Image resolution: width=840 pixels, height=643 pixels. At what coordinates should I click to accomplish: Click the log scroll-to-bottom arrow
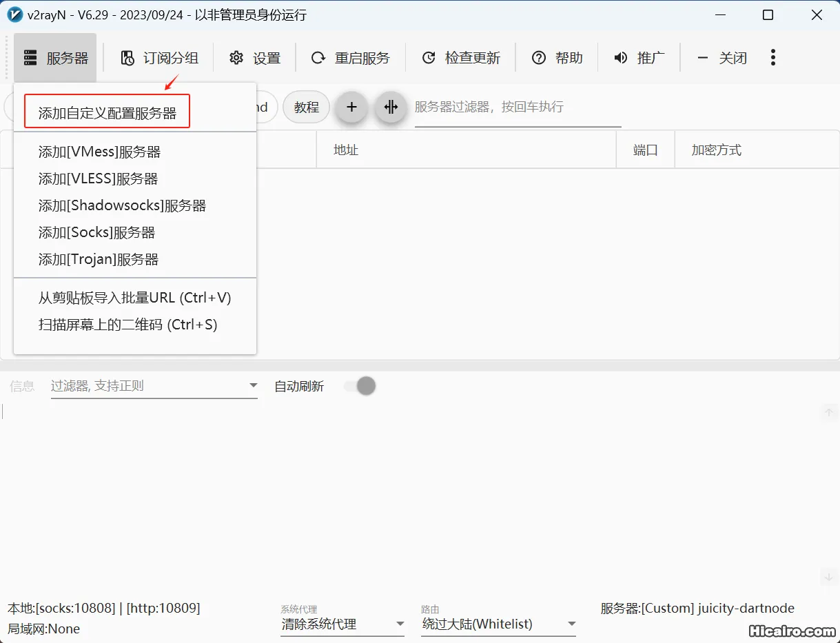click(828, 576)
